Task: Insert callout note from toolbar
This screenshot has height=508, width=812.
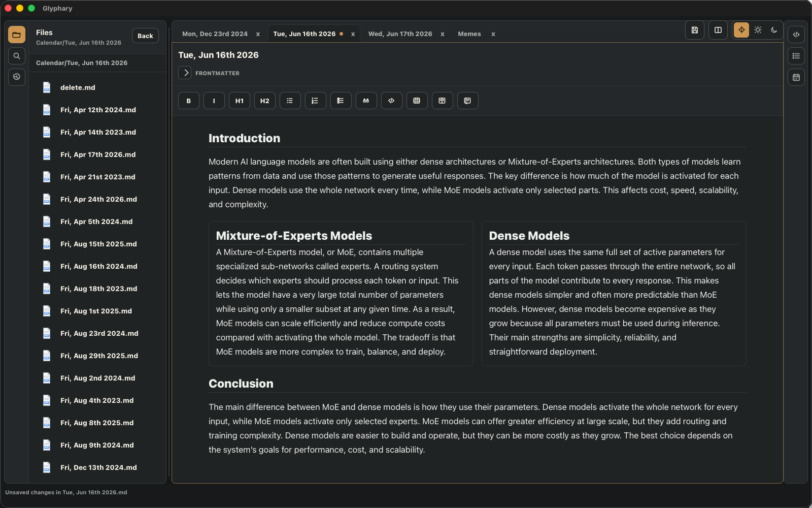Action: point(468,101)
